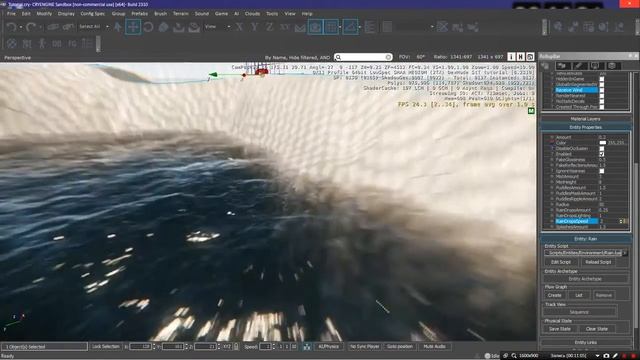640x360 pixels.
Task: Toggle the NoStaticDecals checkbox
Action: tap(602, 101)
